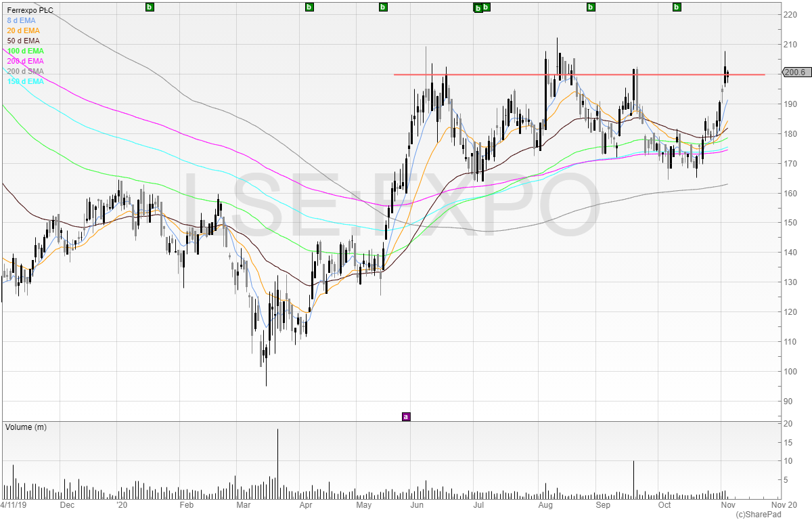
Task: Click the 210 price axis label
Action: (x=790, y=45)
